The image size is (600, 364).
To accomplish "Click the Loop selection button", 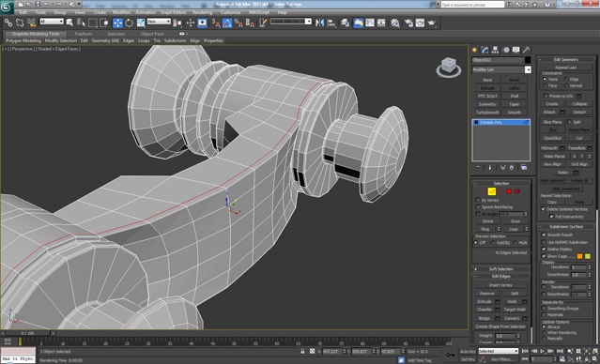I will [x=513, y=229].
